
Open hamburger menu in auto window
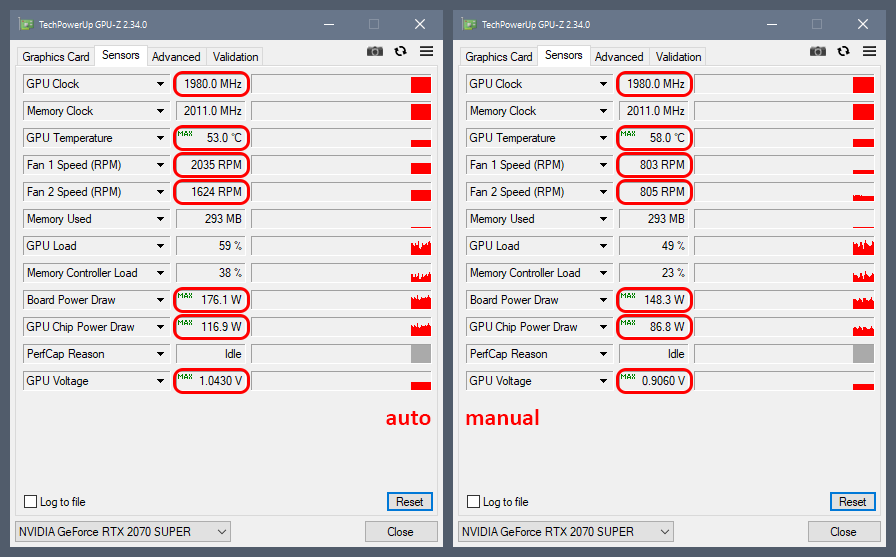point(426,51)
